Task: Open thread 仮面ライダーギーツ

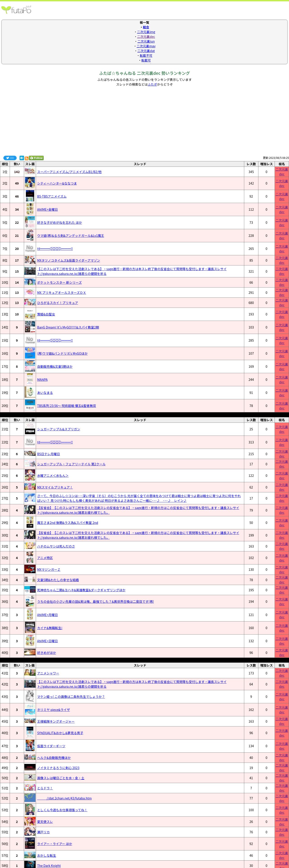Action: tap(51, 746)
